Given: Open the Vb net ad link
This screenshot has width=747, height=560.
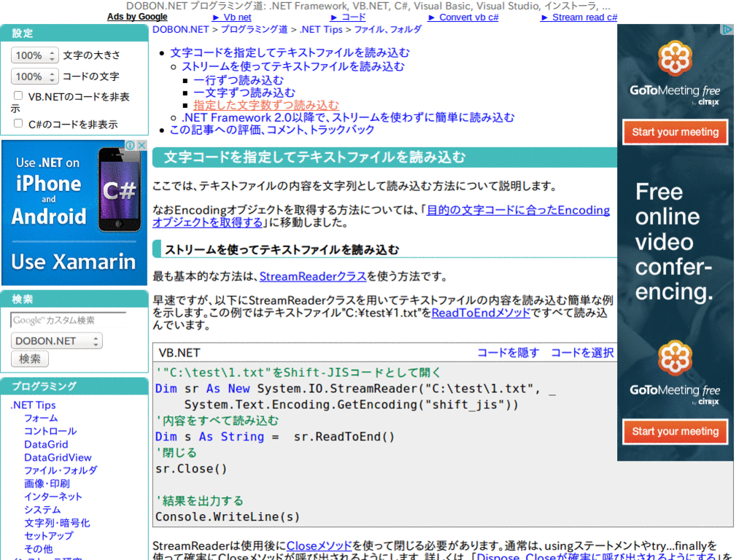Looking at the screenshot, I should click(232, 17).
